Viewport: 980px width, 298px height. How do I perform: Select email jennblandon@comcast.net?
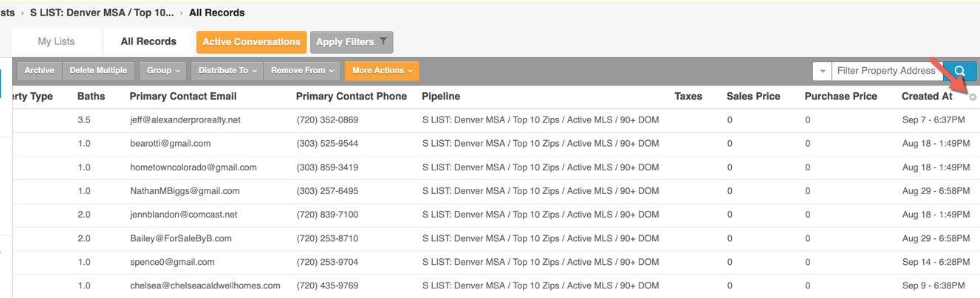click(x=184, y=215)
